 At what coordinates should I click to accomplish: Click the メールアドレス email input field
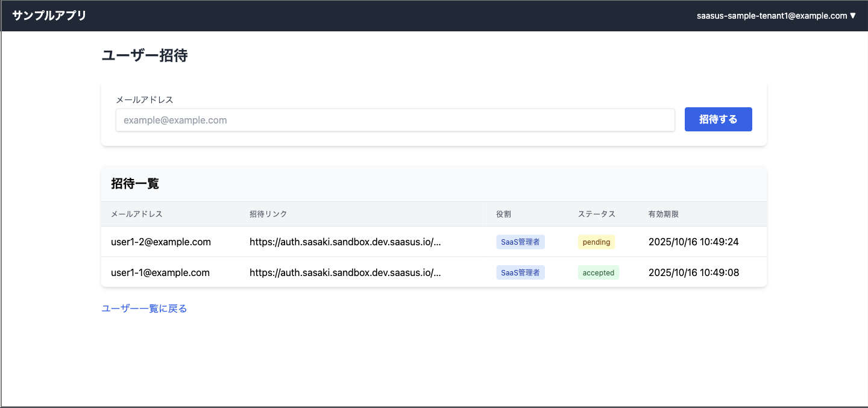pyautogui.click(x=395, y=120)
